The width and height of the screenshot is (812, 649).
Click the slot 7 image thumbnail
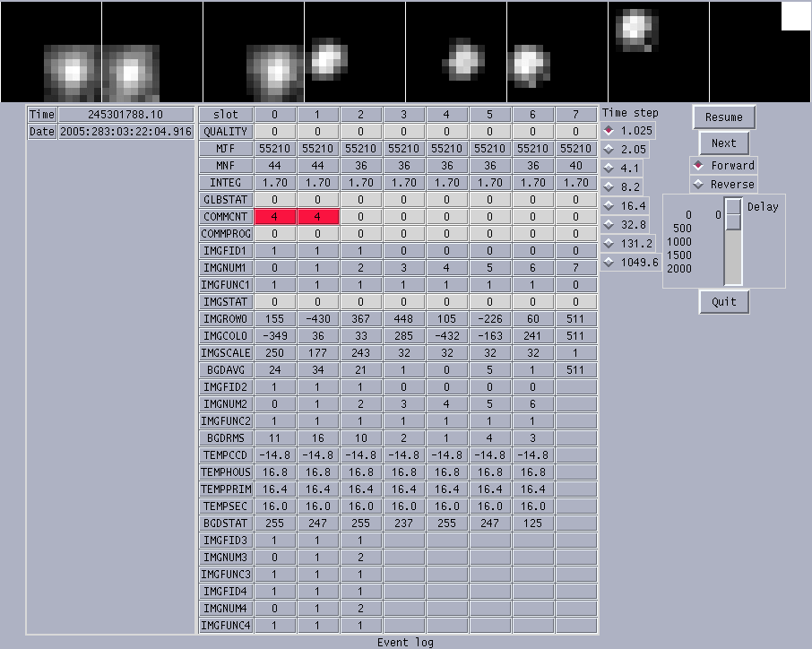tap(760, 52)
